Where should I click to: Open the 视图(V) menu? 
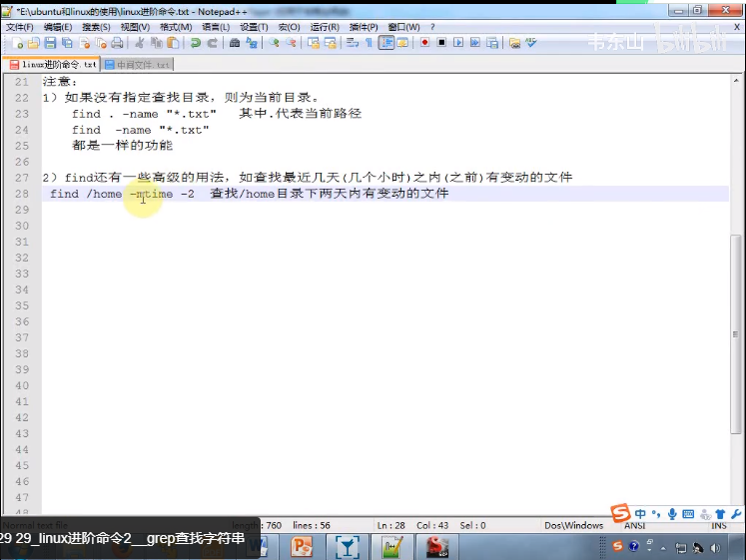[x=135, y=27]
